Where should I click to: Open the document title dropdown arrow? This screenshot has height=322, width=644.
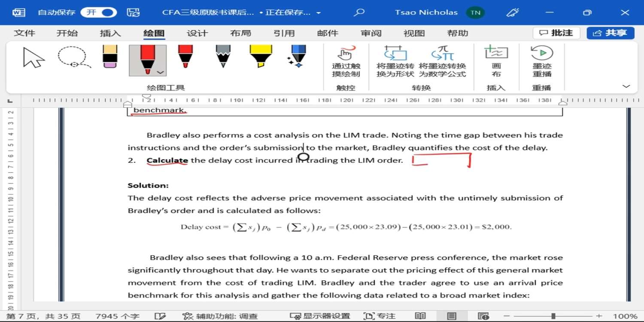tap(319, 13)
